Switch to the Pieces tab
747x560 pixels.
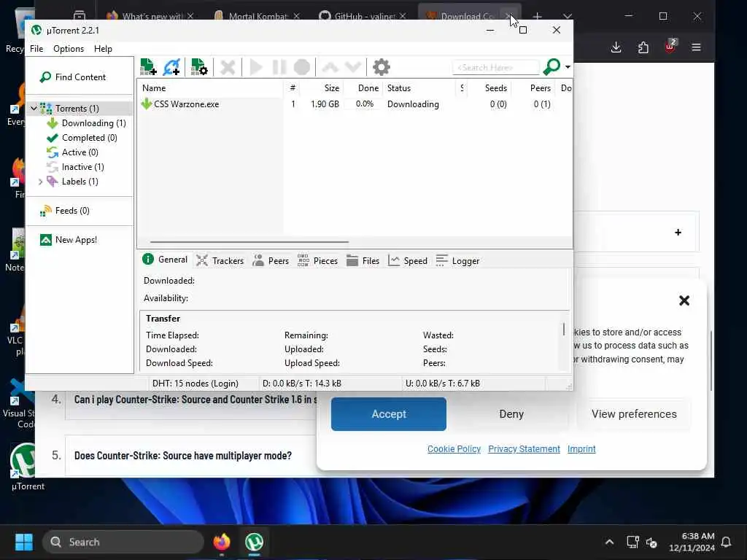(317, 260)
